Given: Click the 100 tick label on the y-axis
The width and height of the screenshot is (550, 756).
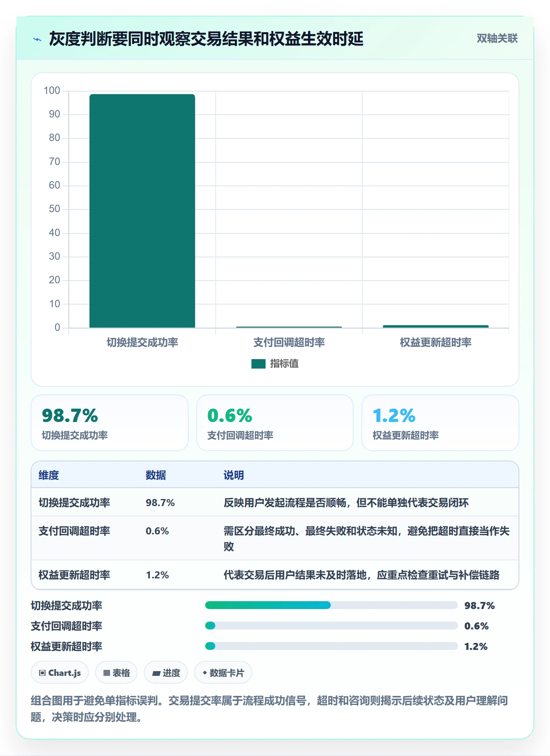Looking at the screenshot, I should click(x=52, y=91).
